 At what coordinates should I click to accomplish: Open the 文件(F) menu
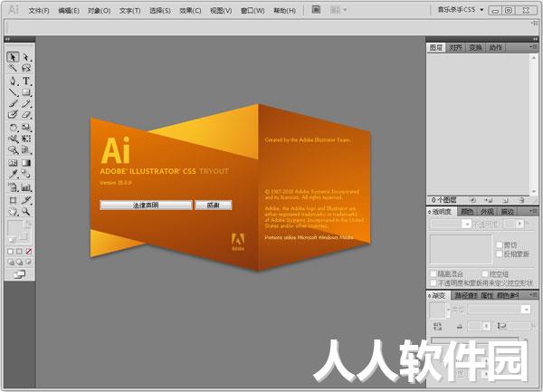pos(39,10)
